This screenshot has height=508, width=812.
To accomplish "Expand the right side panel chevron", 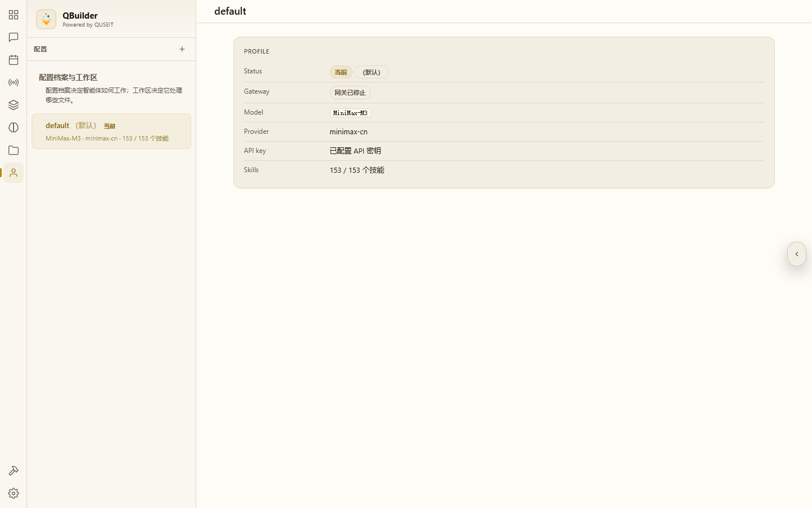I will [x=797, y=254].
